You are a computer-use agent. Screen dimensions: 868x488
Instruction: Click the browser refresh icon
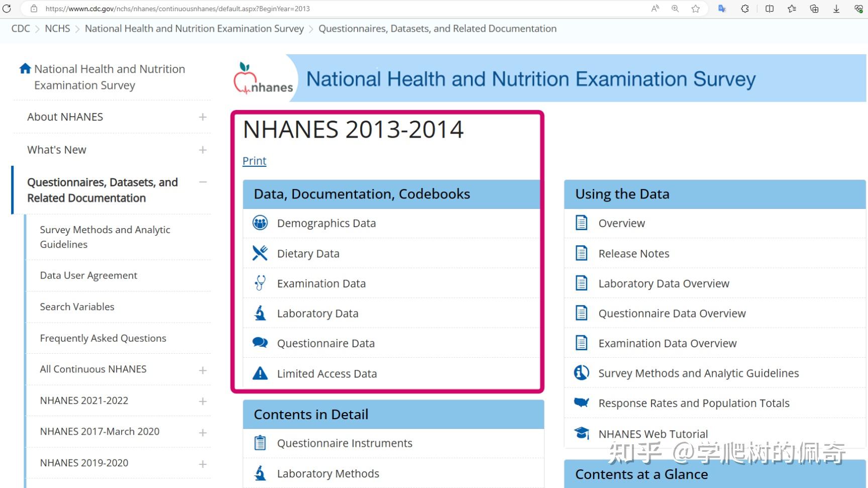pyautogui.click(x=7, y=9)
